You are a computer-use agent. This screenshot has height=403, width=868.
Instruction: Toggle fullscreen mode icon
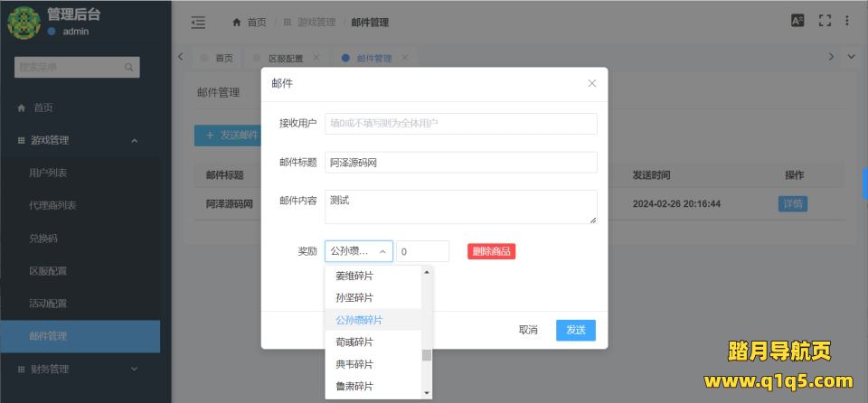point(824,21)
